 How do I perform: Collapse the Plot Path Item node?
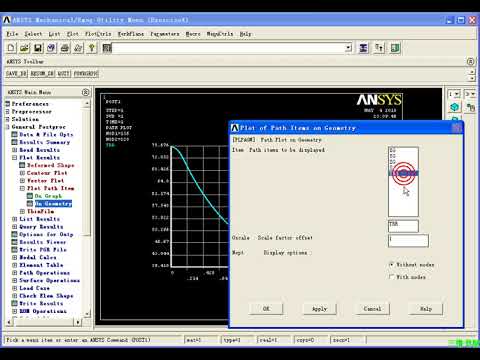pyautogui.click(x=22, y=188)
